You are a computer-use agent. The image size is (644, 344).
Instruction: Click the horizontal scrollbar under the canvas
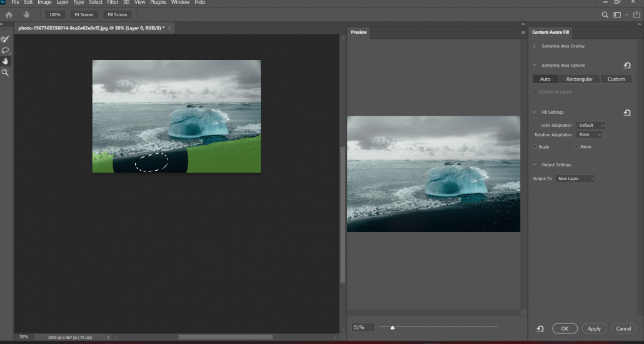point(225,337)
